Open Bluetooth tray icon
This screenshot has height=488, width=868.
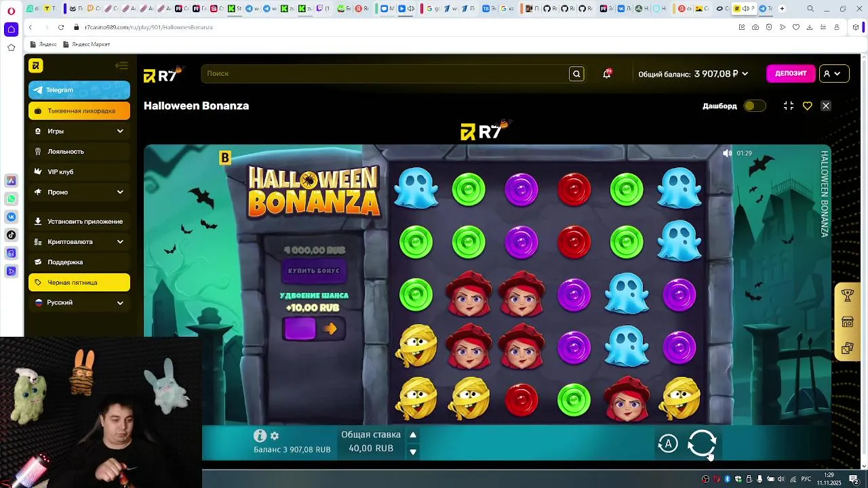[727, 479]
